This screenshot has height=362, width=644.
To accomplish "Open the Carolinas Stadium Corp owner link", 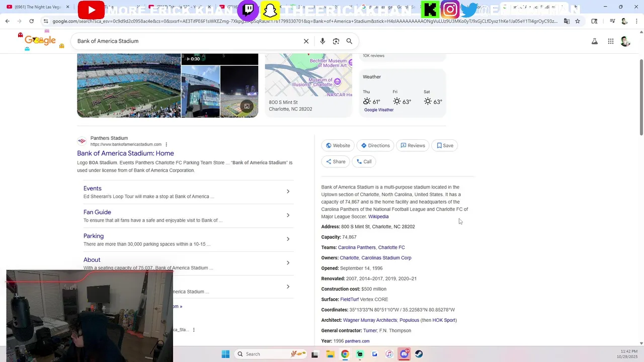I will 386,258.
